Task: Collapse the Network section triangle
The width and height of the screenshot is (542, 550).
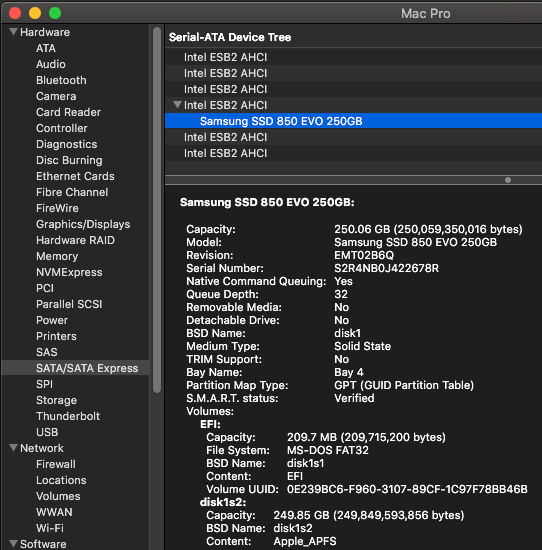Action: (x=13, y=448)
